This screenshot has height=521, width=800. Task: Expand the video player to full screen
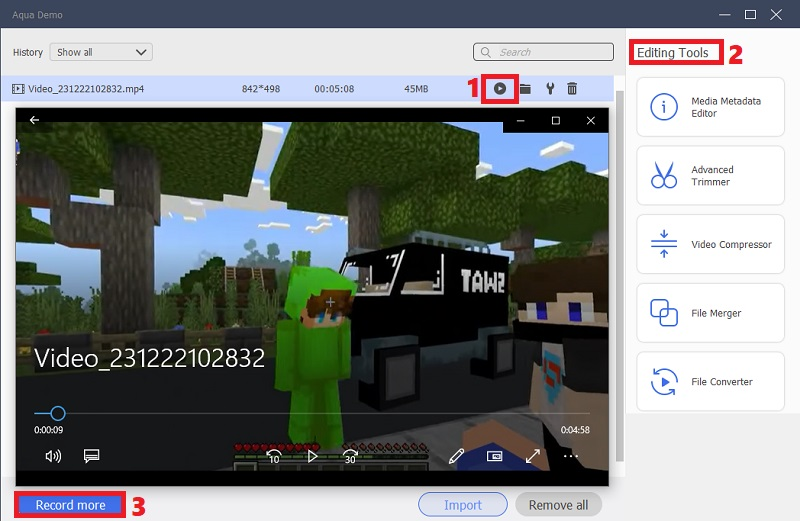pos(533,456)
